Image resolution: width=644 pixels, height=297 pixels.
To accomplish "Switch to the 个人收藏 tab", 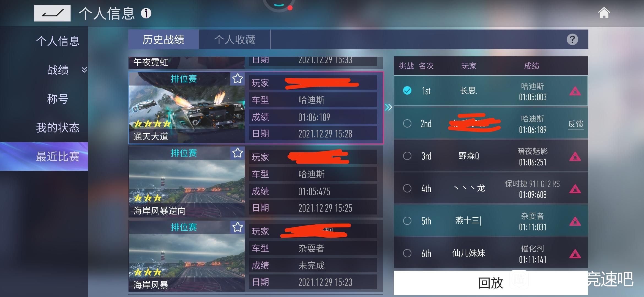I will pyautogui.click(x=235, y=39).
